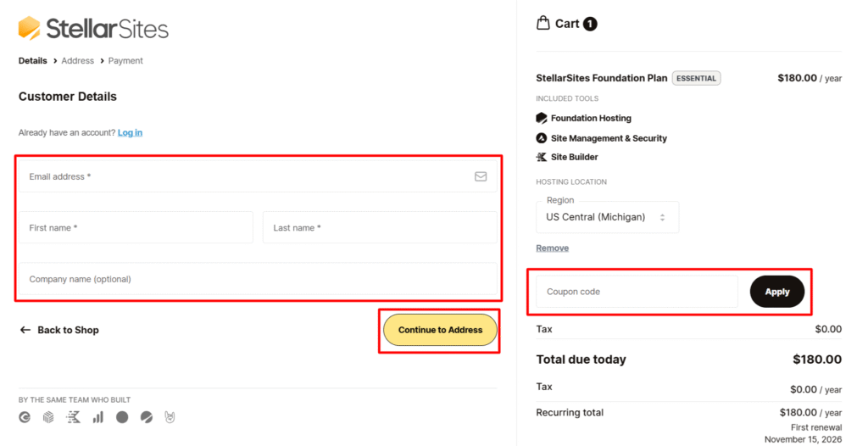Click the StellarSites logo
The width and height of the screenshot is (868, 446).
pos(93,29)
